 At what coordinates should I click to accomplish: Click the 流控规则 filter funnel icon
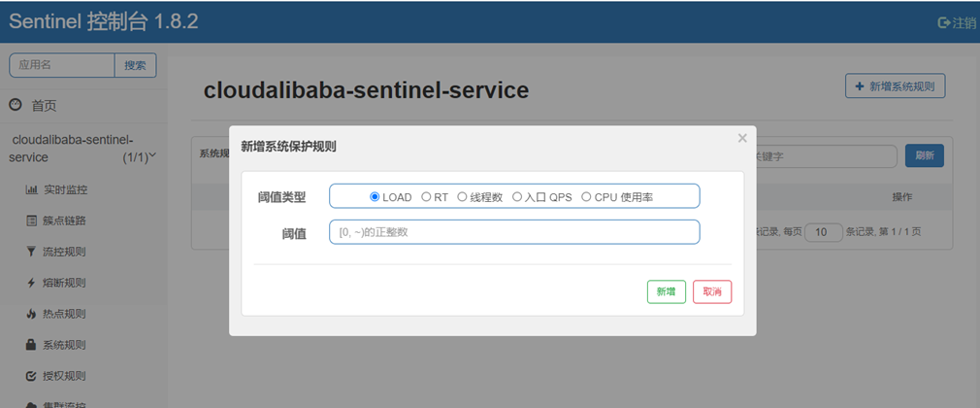[31, 252]
